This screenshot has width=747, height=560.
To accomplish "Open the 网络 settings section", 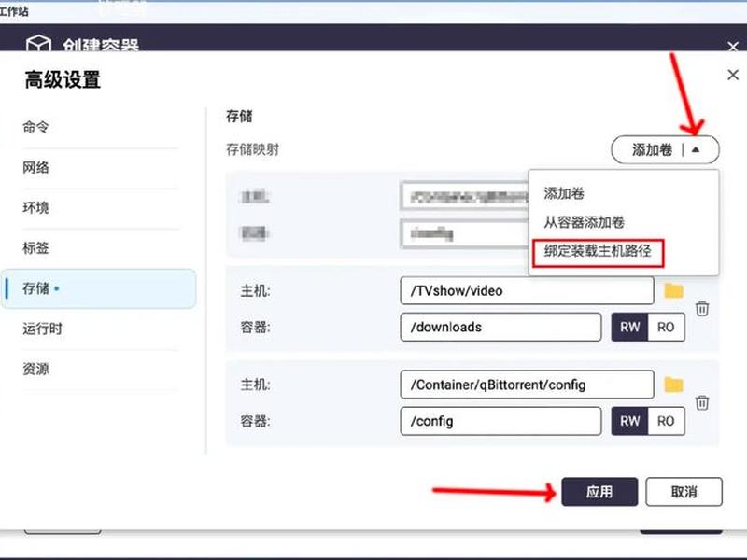I will pyautogui.click(x=35, y=168).
